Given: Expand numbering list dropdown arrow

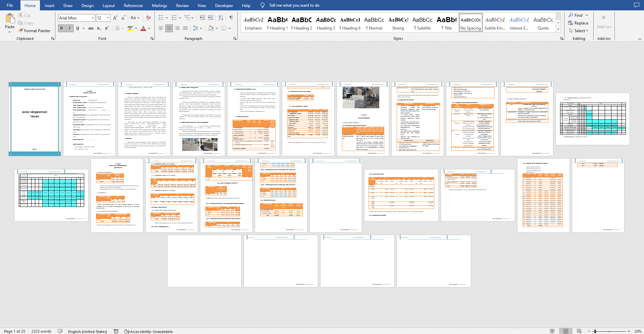Looking at the screenshot, I should pos(180,18).
